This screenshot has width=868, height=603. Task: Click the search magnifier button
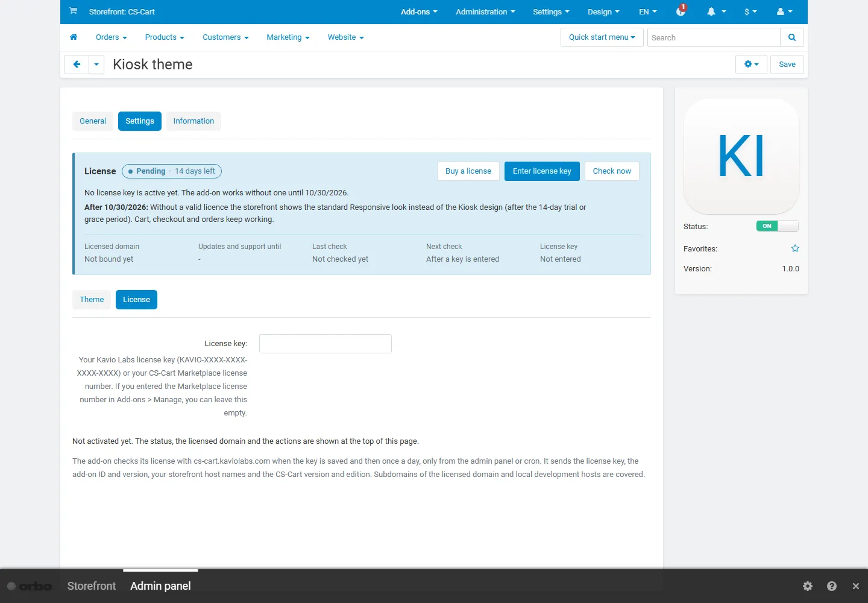(792, 37)
